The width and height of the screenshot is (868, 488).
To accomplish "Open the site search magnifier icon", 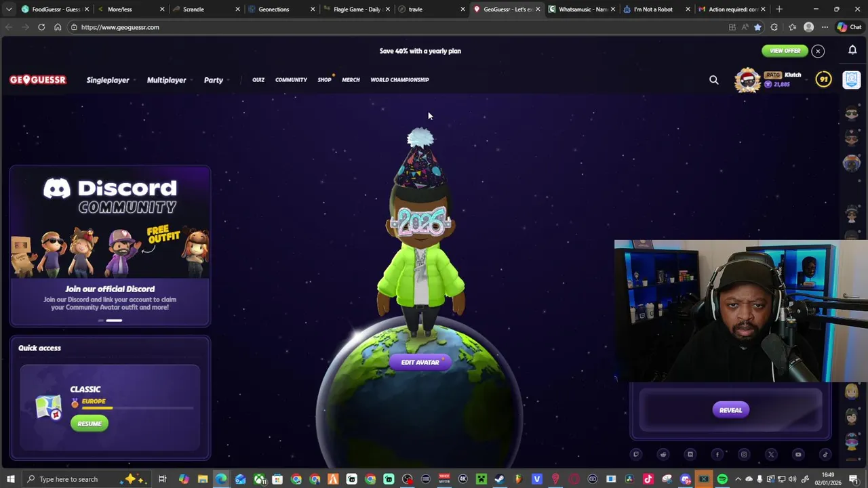I will 714,80.
